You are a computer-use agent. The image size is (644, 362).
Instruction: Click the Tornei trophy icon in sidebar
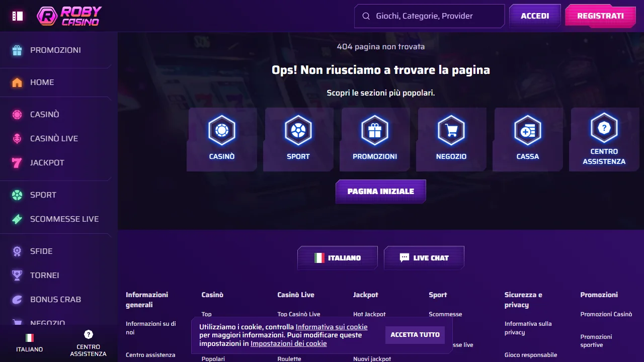(17, 276)
